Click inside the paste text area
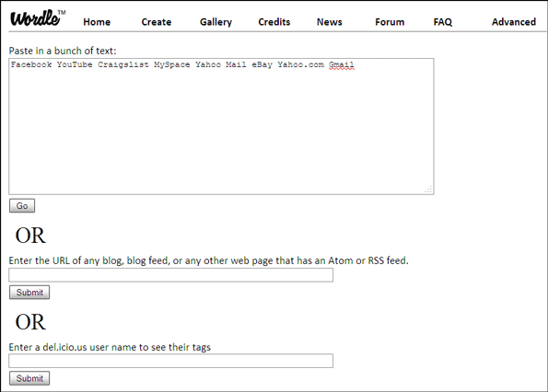This screenshot has height=392, width=548. 221,126
